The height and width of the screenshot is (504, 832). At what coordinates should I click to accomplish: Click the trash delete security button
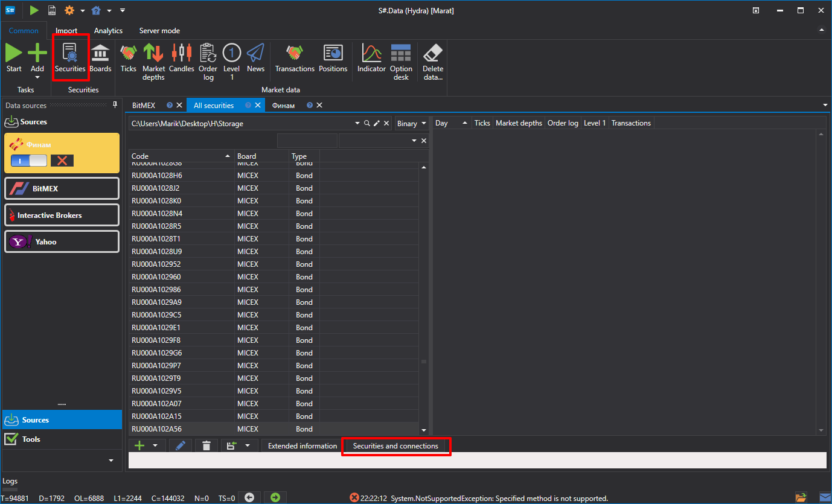pos(206,445)
